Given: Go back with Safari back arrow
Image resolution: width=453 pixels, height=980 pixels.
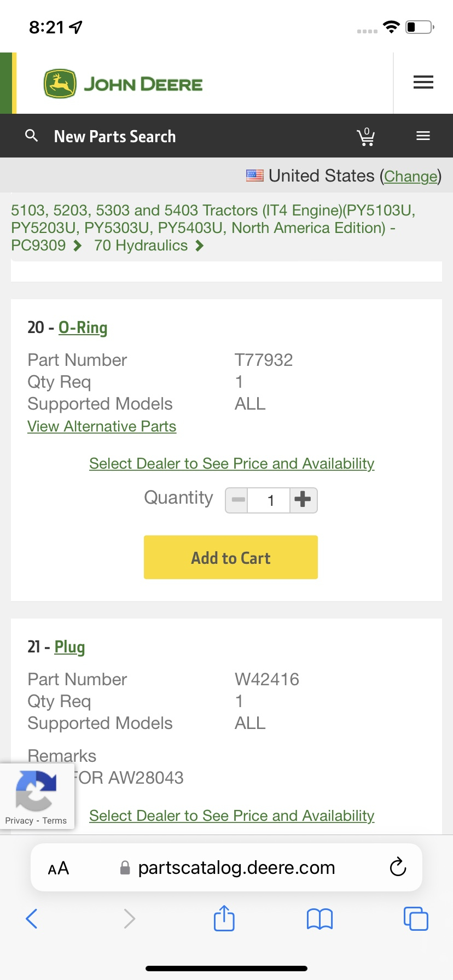Looking at the screenshot, I should pos(32,919).
